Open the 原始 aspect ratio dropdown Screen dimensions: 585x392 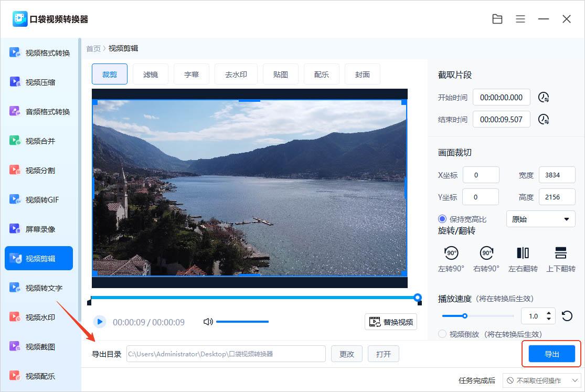pos(540,219)
